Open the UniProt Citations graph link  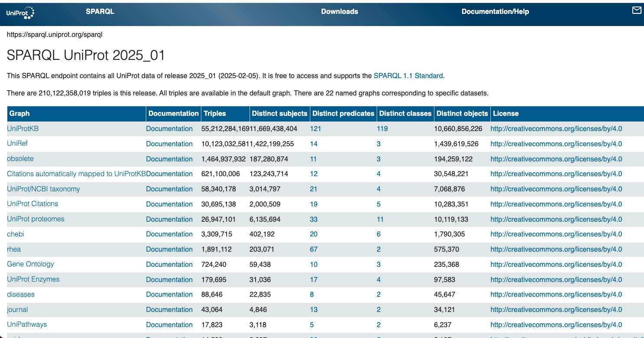[x=33, y=203]
